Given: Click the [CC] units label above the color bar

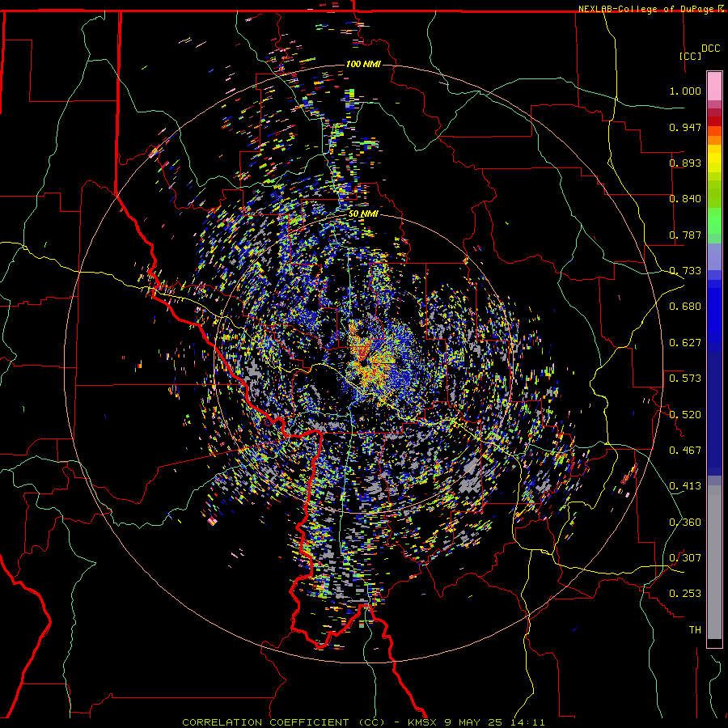Looking at the screenshot, I should pos(691,56).
